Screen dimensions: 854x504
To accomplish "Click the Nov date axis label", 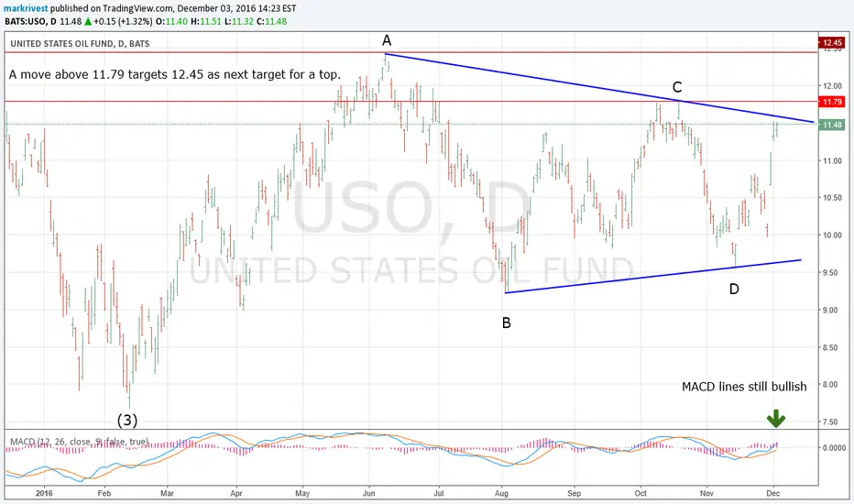I will [706, 493].
